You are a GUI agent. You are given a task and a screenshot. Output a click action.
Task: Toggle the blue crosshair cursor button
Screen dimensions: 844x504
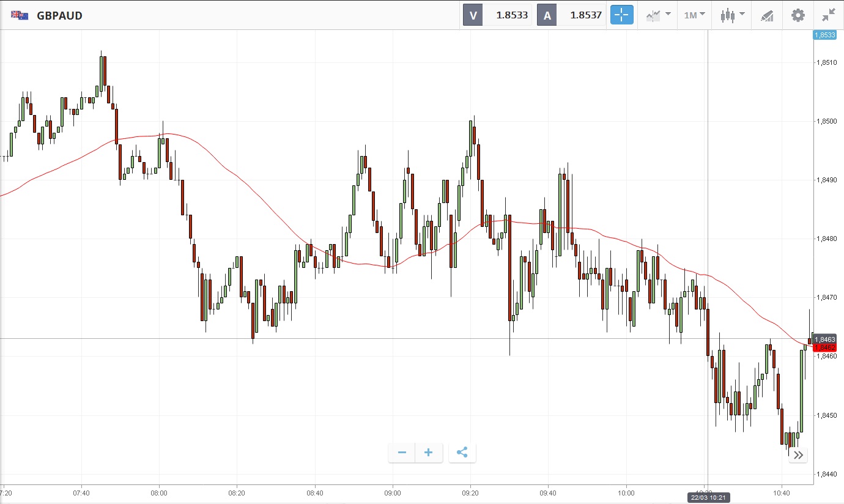coord(621,15)
